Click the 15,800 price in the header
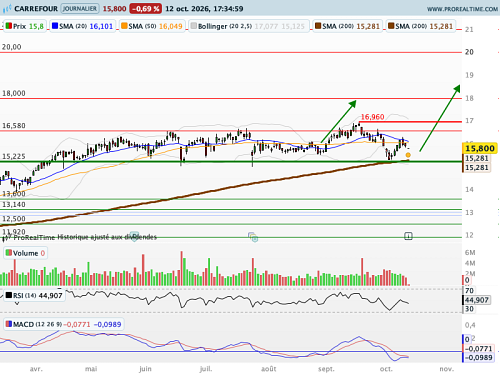Image resolution: width=500 pixels, height=375 pixels. point(114,9)
